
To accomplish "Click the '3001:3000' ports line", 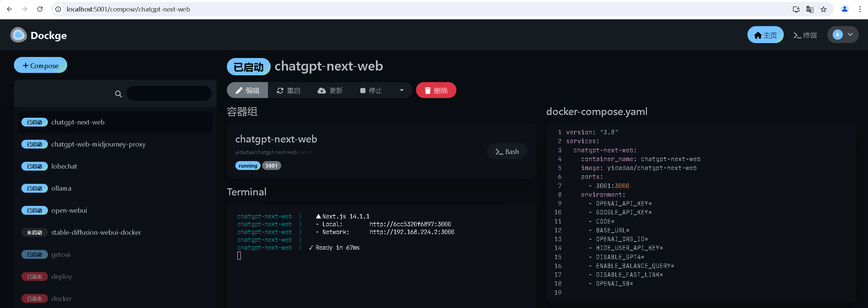I will pyautogui.click(x=609, y=186).
